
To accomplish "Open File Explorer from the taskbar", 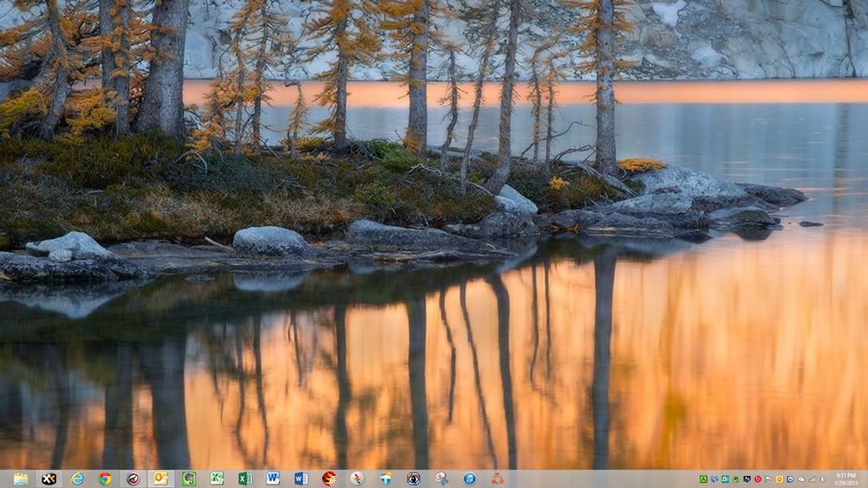I will coord(21,478).
